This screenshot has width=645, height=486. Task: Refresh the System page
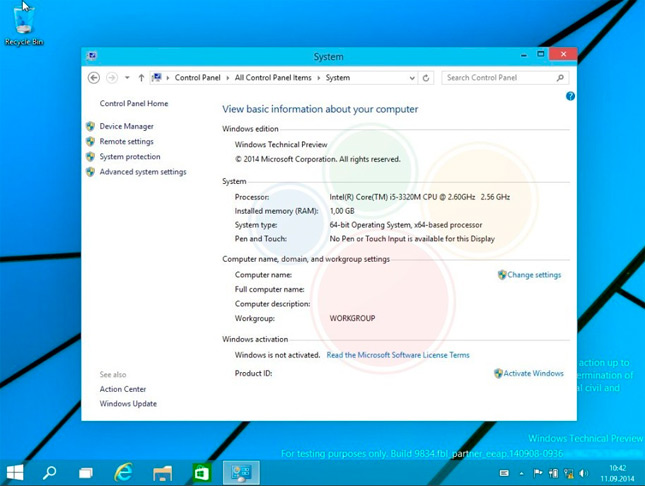point(426,78)
